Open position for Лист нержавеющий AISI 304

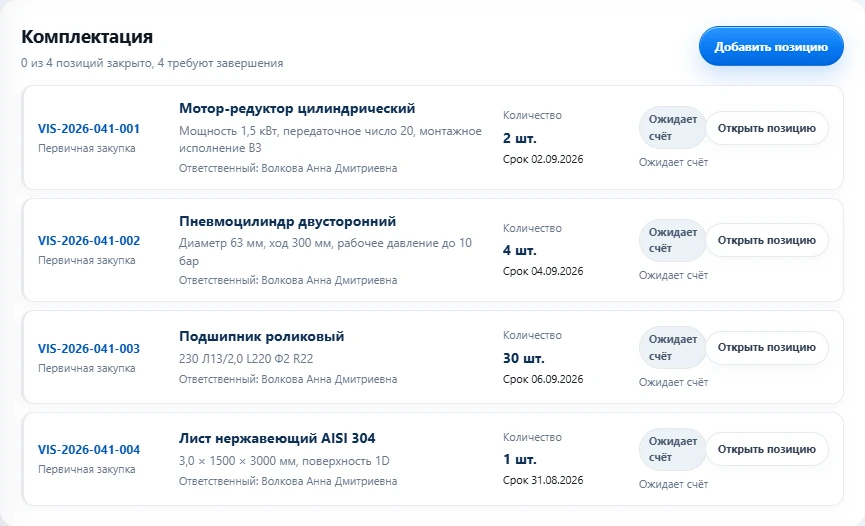[x=766, y=449]
